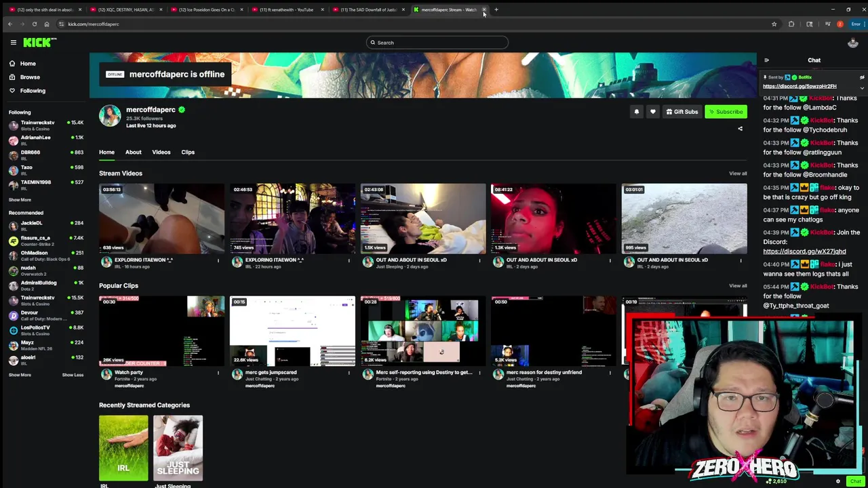Focus the Kick search field
This screenshot has width=868, height=488.
[x=437, y=43]
